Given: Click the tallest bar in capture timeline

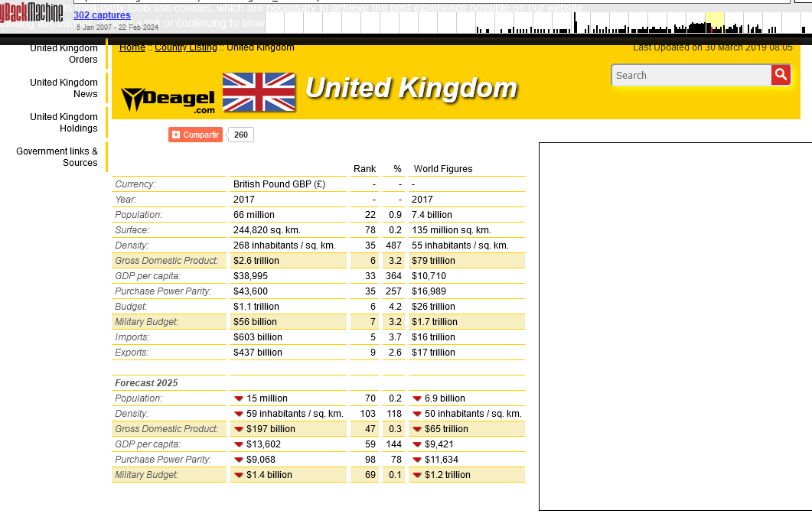Looking at the screenshot, I should (x=575, y=23).
